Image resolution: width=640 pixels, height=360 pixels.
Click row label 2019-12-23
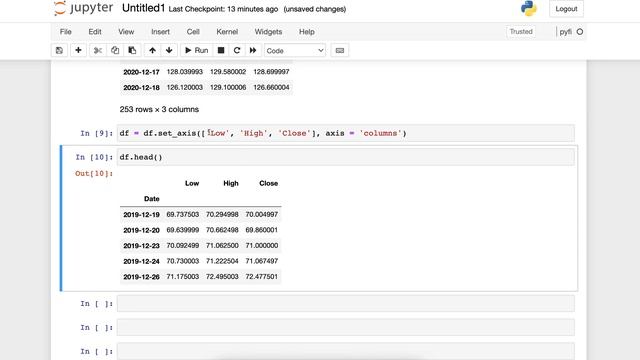[141, 246]
